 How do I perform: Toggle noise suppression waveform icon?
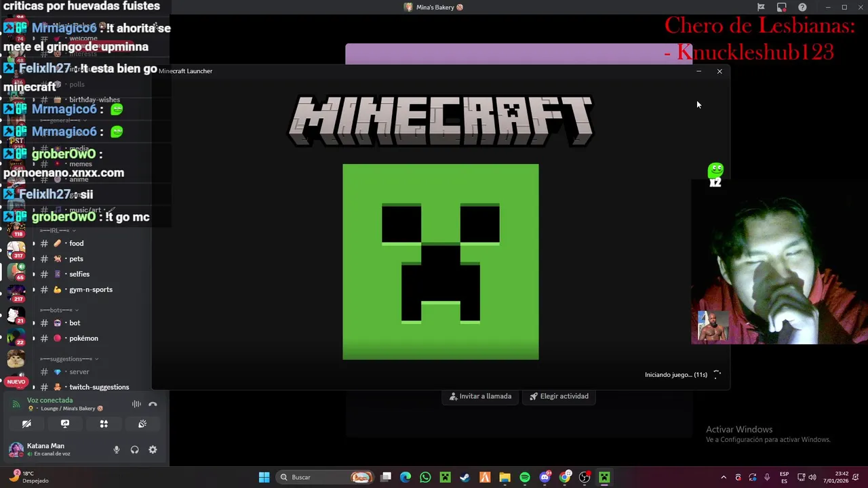[136, 404]
